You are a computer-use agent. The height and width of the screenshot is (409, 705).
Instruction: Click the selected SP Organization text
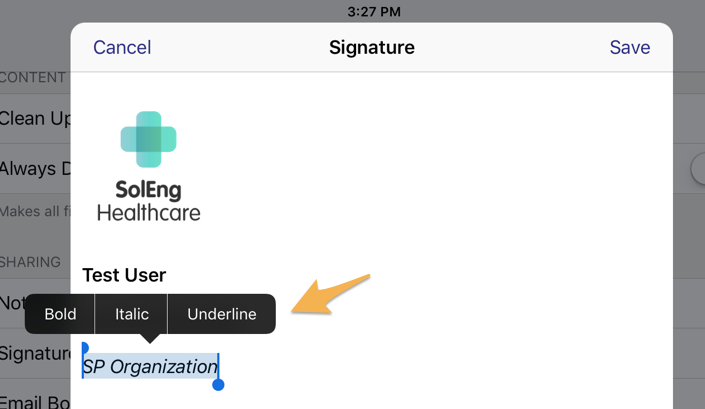click(x=150, y=366)
